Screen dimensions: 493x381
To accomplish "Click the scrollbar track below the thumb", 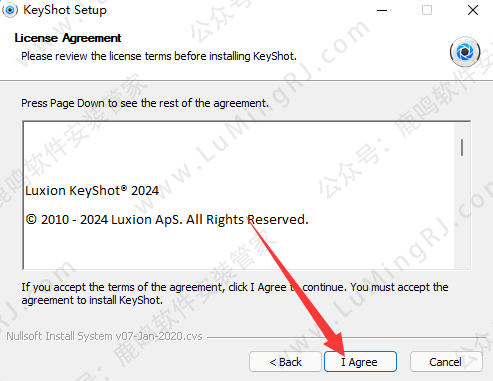I will [462, 213].
